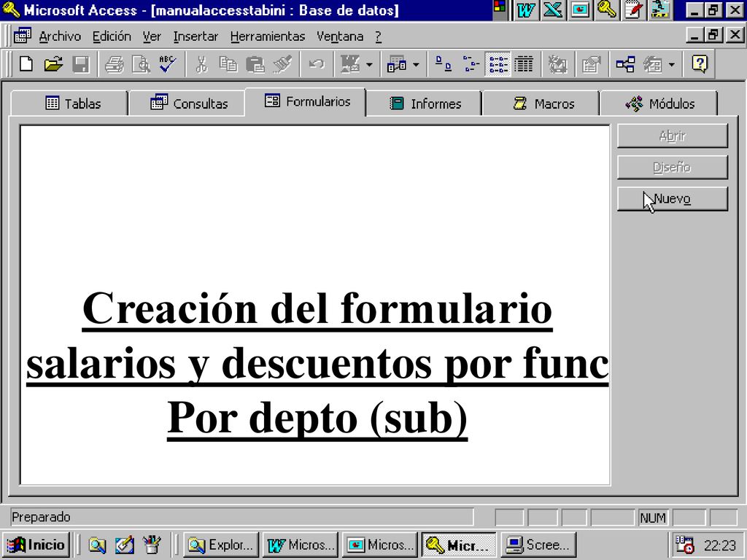Screen dimensions: 747x560
Task: Click the Abrir button
Action: coord(672,136)
